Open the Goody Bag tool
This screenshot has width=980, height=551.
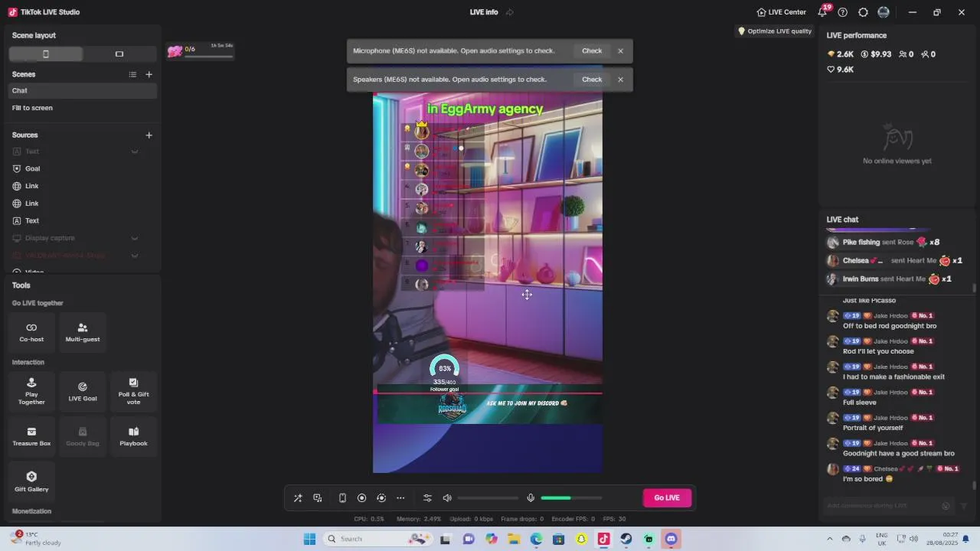point(83,436)
